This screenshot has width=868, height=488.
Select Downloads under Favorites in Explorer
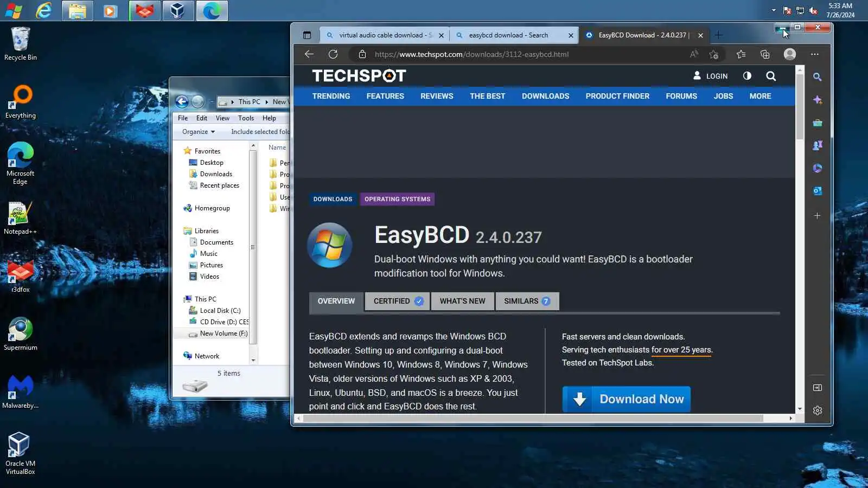pyautogui.click(x=210, y=174)
